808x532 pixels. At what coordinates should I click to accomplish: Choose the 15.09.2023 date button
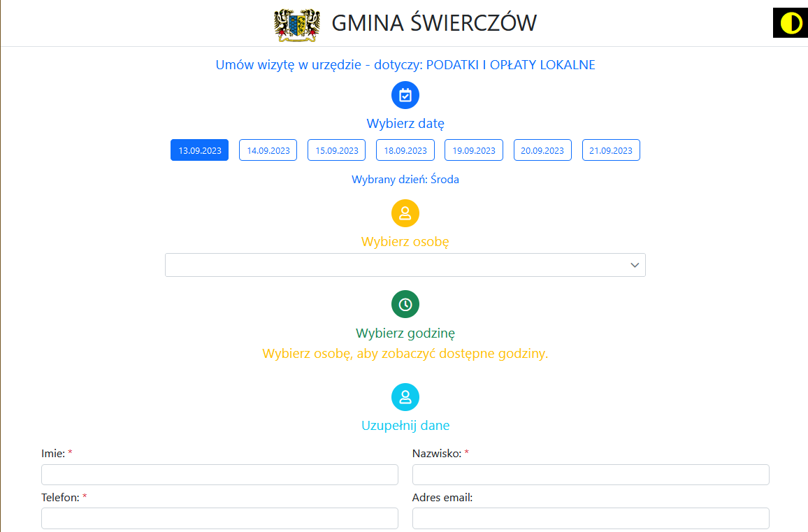point(336,150)
